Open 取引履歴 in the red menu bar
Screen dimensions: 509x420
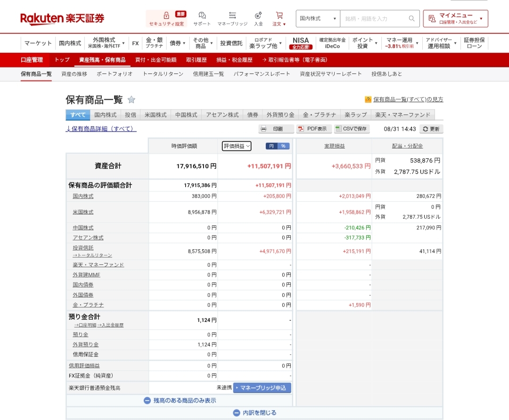click(x=196, y=60)
